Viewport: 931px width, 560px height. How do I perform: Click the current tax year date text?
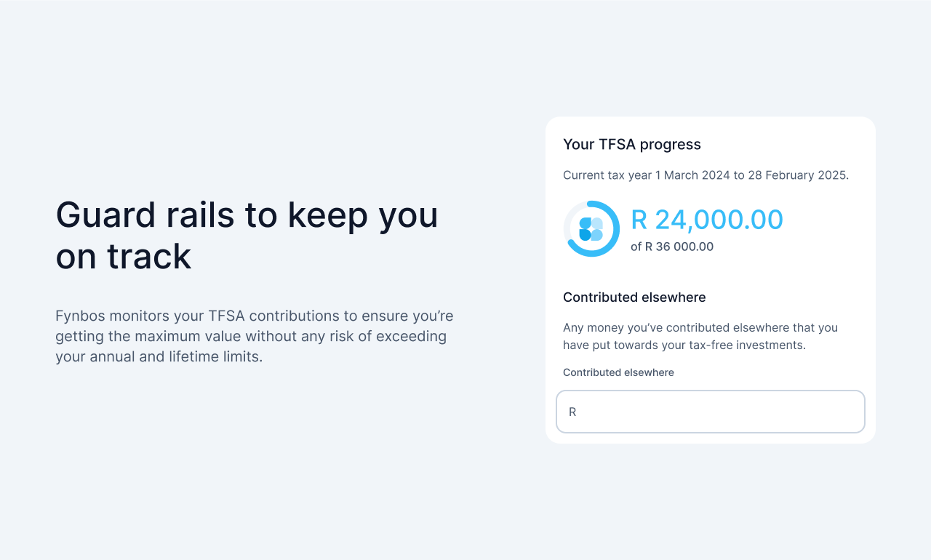coord(706,175)
